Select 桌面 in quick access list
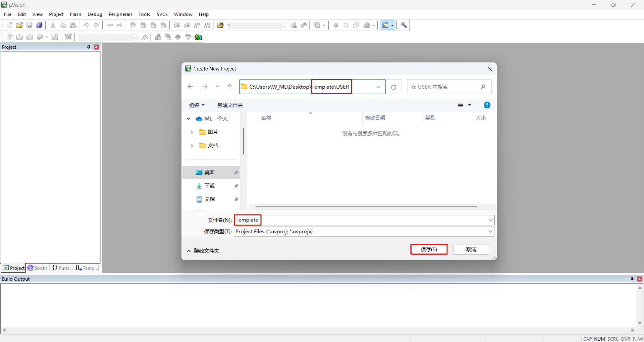 tap(211, 172)
